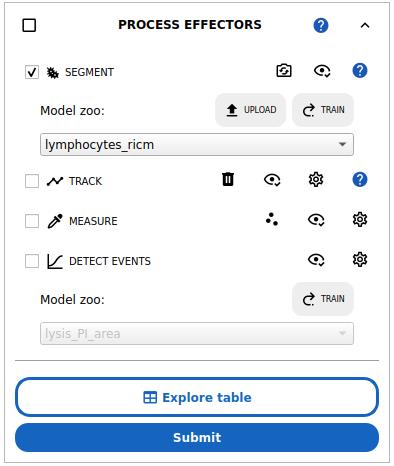Open the TRACK help question mark
Screen dimensions: 394x466
pos(360,180)
